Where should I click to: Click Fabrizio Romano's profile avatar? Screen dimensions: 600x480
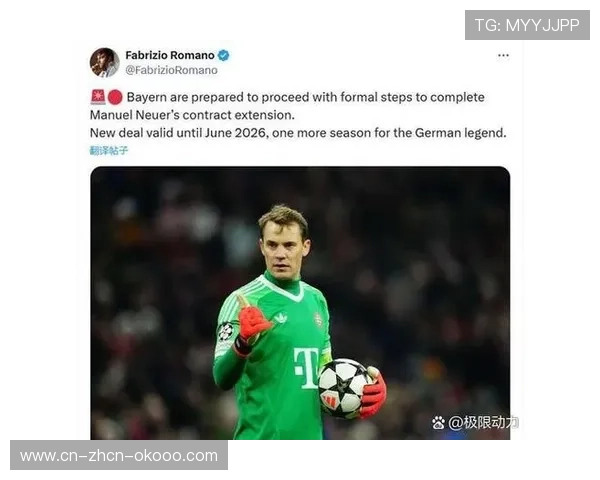104,62
